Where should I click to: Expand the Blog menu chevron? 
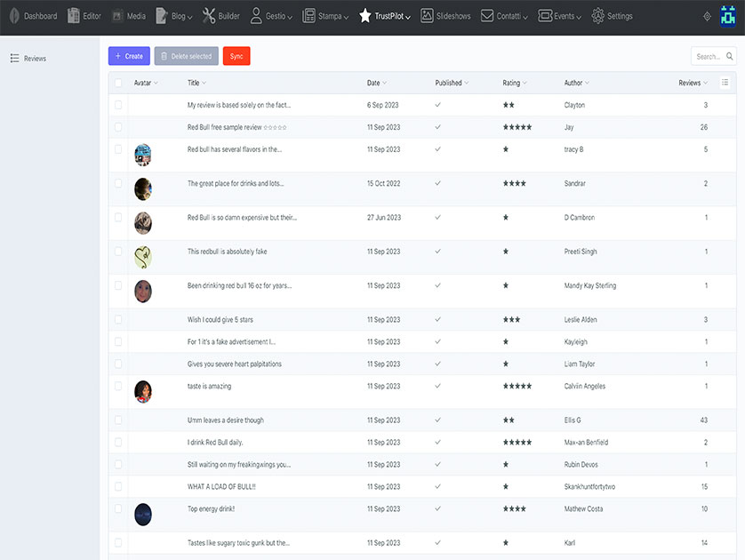190,18
